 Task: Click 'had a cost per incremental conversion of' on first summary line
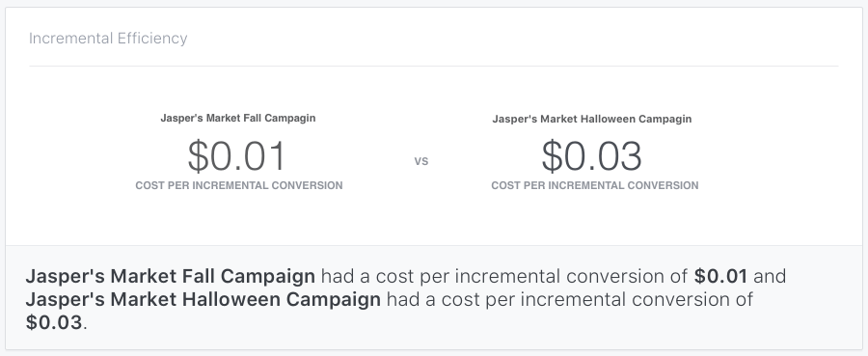pyautogui.click(x=504, y=276)
